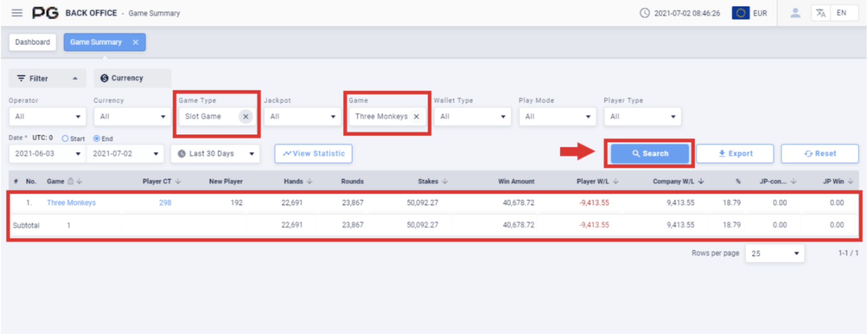This screenshot has height=334, width=868.
Task: Sort by Company W/L column arrow
Action: pos(701,181)
